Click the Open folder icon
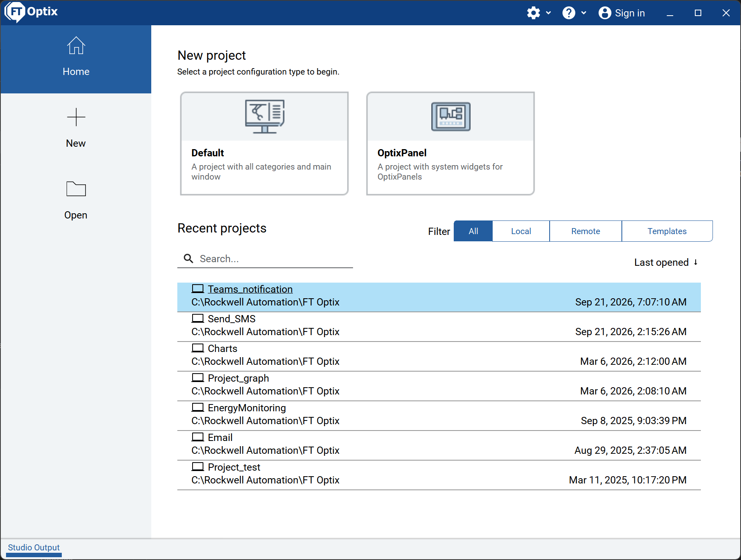741x560 pixels. 76,189
